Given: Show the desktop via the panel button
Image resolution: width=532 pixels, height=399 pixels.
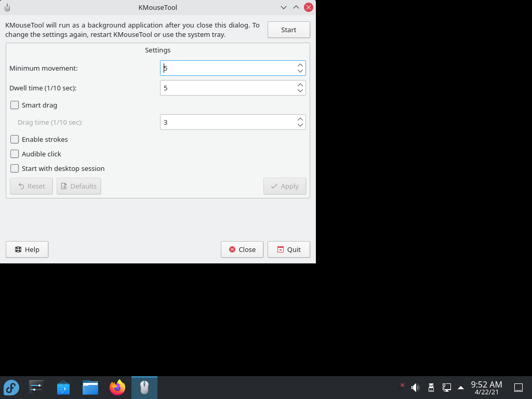Looking at the screenshot, I should click(x=518, y=388).
